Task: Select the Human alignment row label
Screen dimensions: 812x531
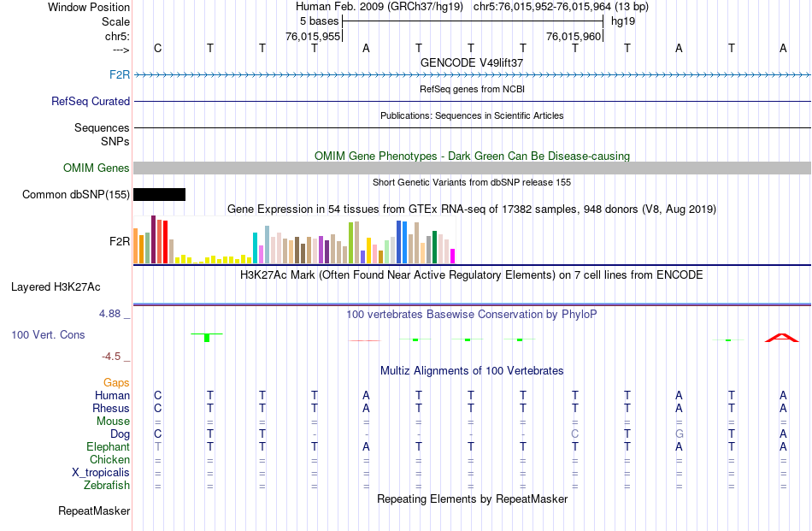Action: 112,395
